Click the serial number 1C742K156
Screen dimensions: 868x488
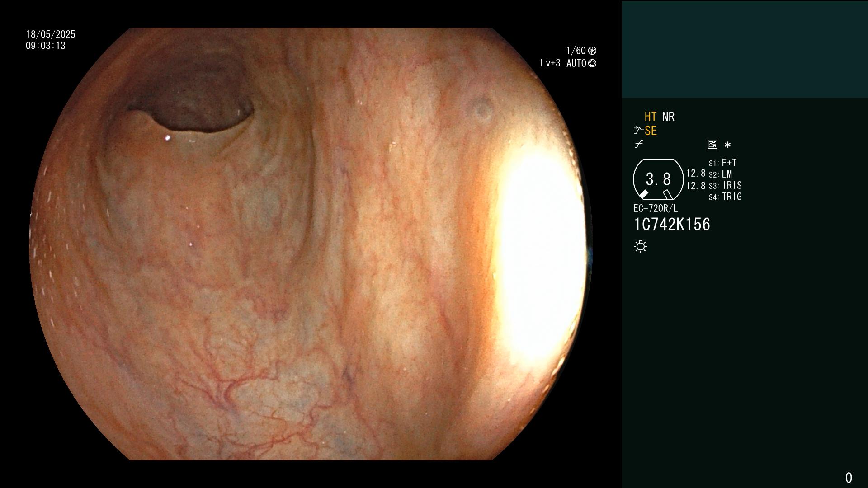[672, 225]
